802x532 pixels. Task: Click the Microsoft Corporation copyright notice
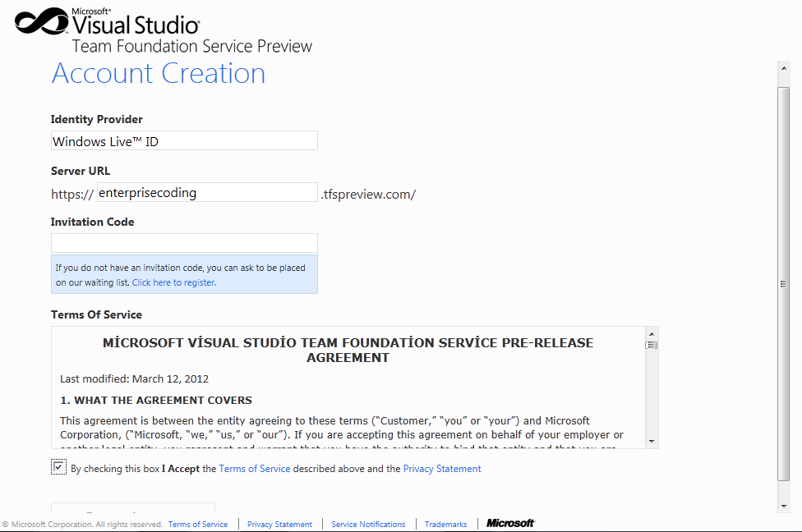[x=82, y=525]
